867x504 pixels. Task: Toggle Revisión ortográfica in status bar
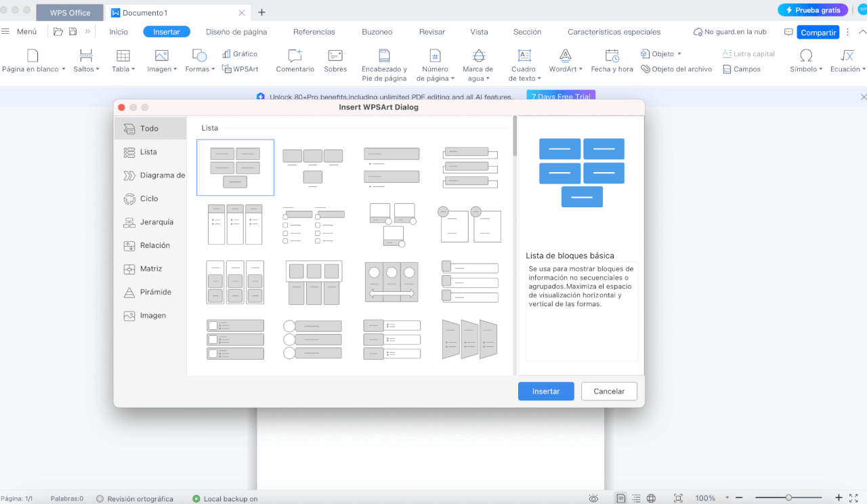pyautogui.click(x=134, y=499)
